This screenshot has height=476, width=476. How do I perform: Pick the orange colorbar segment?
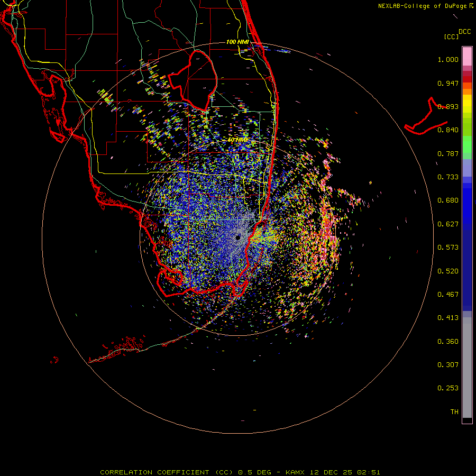[x=467, y=91]
